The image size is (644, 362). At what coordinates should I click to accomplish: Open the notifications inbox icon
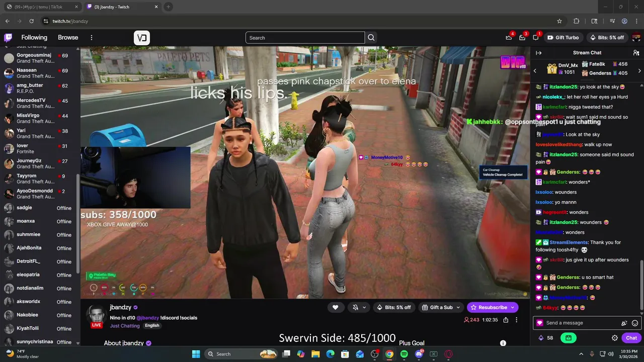tap(522, 37)
